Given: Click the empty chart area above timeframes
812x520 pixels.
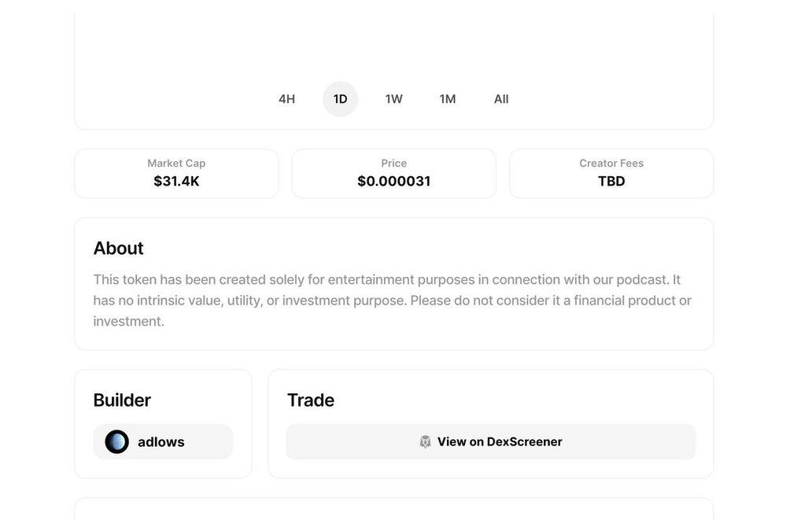Looking at the screenshot, I should pos(393,43).
